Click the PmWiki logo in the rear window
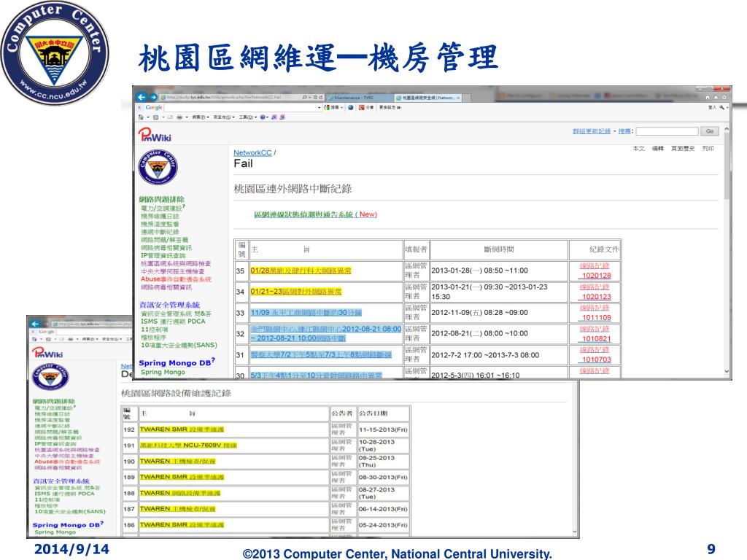The image size is (747, 560). click(47, 352)
